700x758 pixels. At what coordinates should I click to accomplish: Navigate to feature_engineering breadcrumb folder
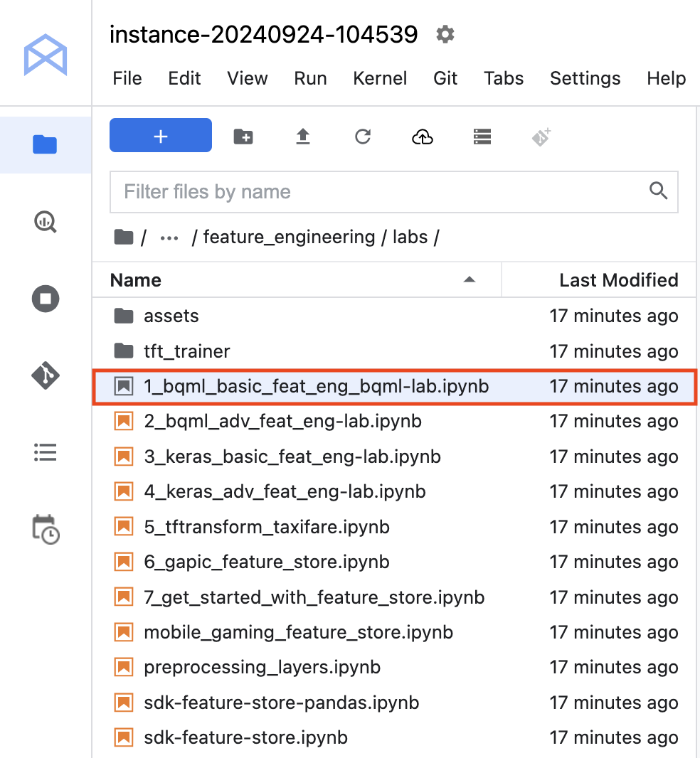pos(289,237)
